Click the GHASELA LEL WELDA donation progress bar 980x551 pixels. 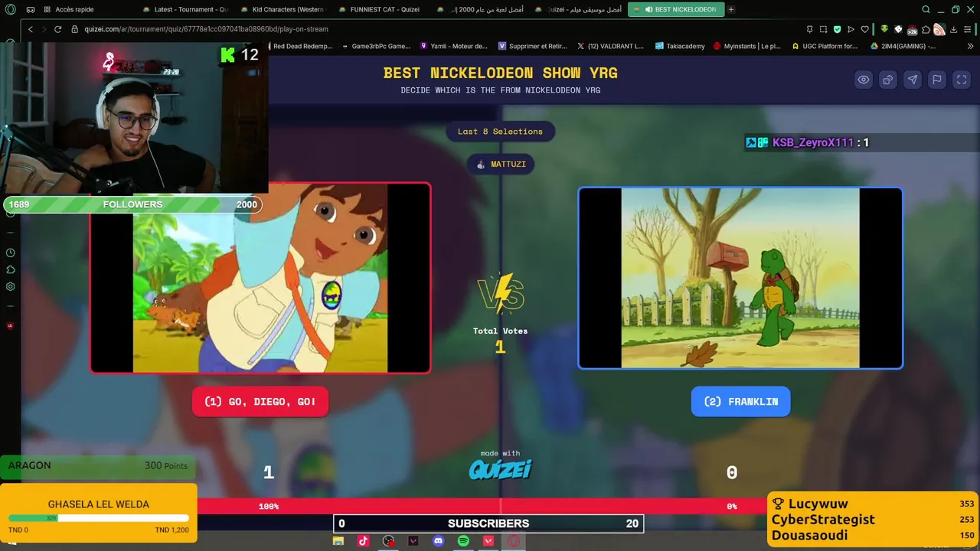(98, 518)
